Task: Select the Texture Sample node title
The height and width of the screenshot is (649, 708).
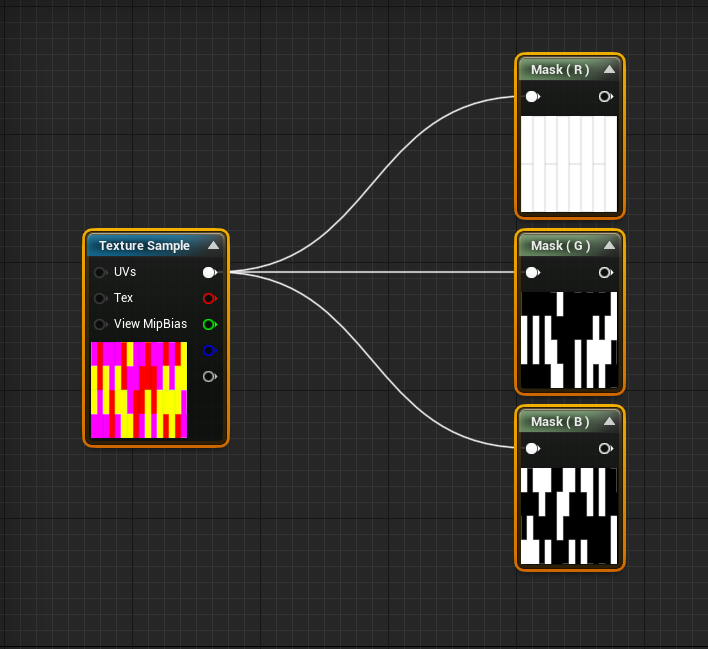Action: tap(144, 246)
